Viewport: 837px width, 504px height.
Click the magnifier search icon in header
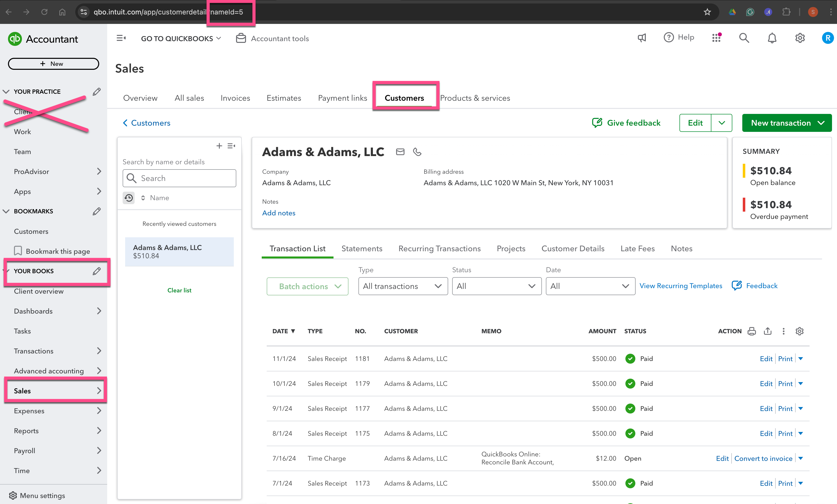tap(744, 38)
